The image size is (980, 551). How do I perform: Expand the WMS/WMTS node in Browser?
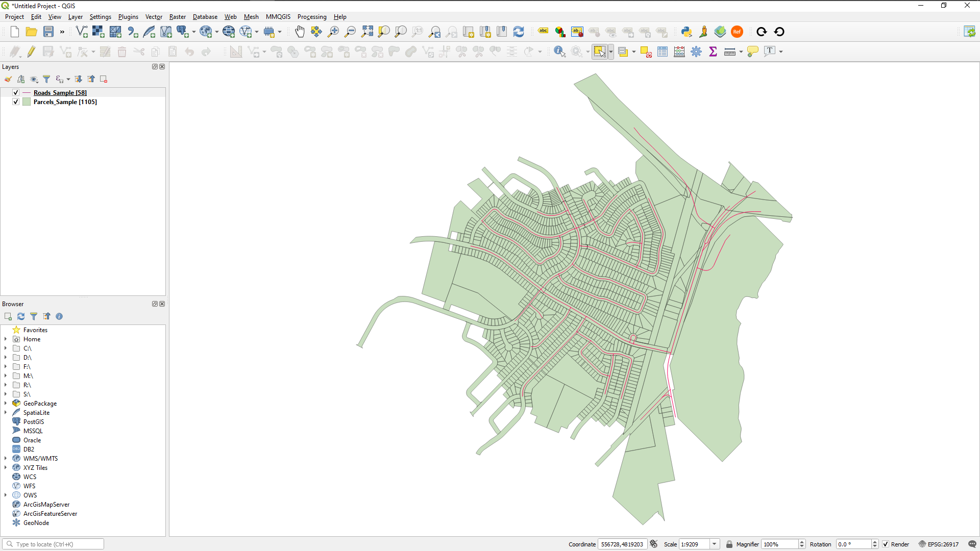click(6, 458)
